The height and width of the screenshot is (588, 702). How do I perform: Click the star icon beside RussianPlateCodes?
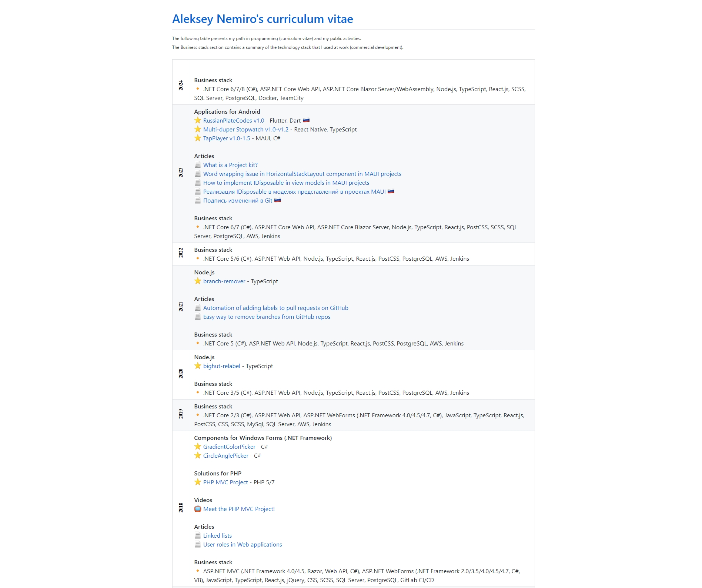coord(198,120)
